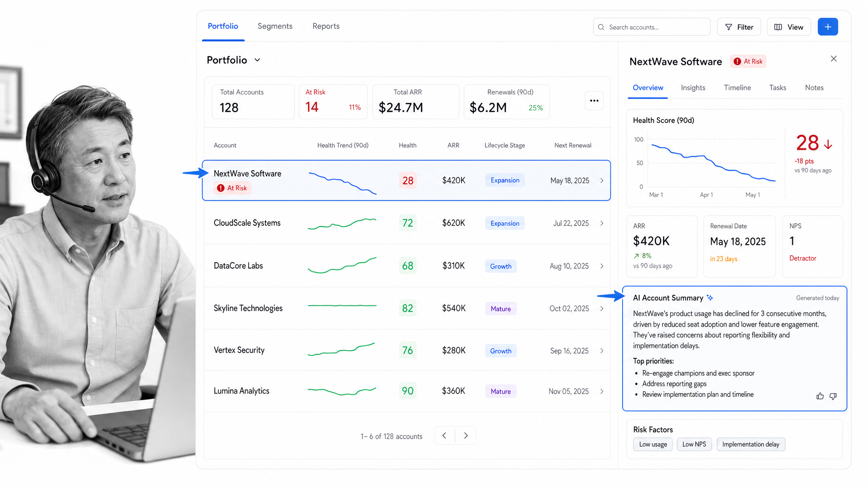Click the Total Accounts 128 card
Image resolution: width=868 pixels, height=488 pixels.
pyautogui.click(x=253, y=102)
